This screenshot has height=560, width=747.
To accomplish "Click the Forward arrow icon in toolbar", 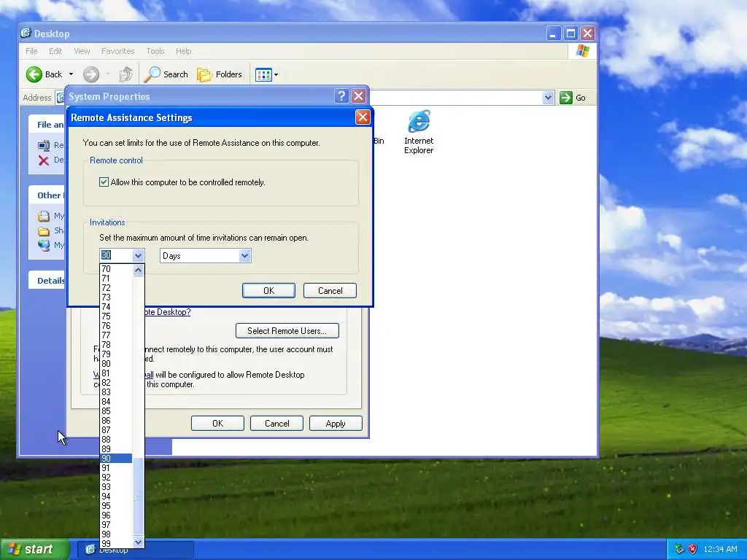I will point(91,74).
